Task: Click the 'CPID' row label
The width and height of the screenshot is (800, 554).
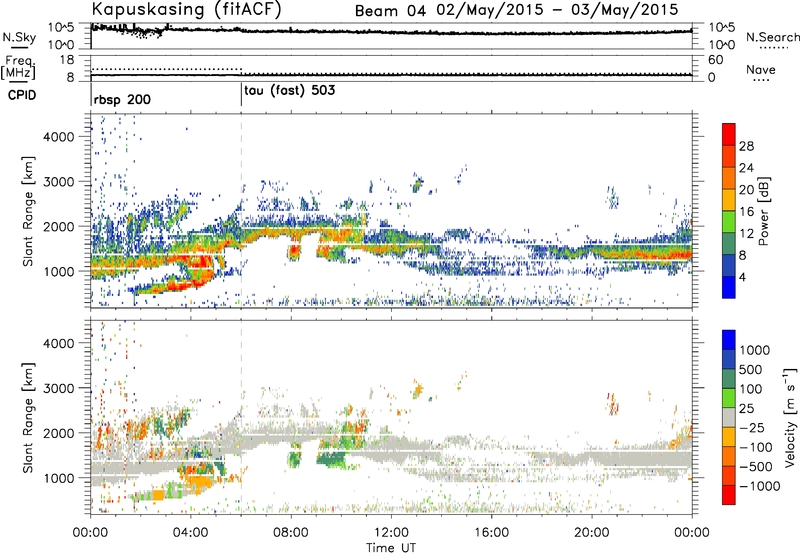Action: click(22, 95)
